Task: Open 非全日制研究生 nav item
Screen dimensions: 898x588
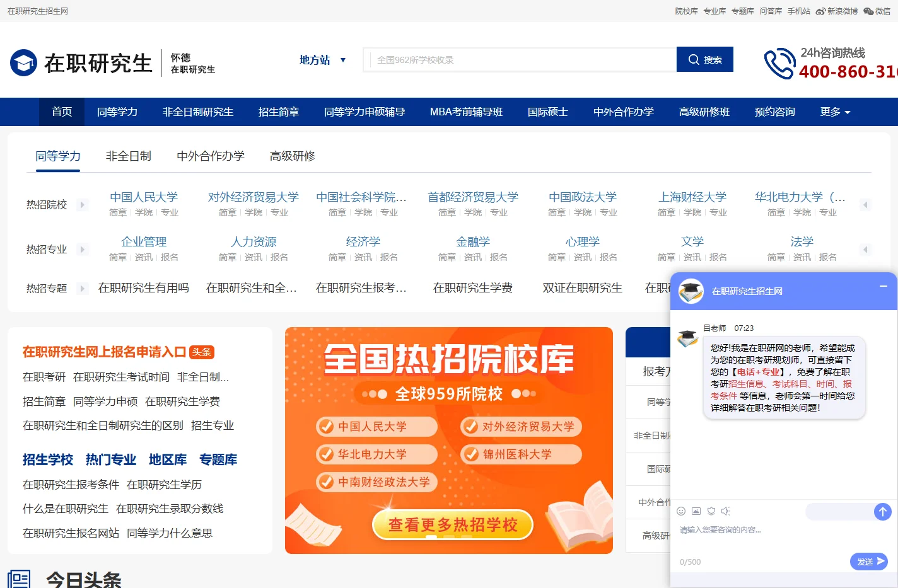Action: [198, 112]
